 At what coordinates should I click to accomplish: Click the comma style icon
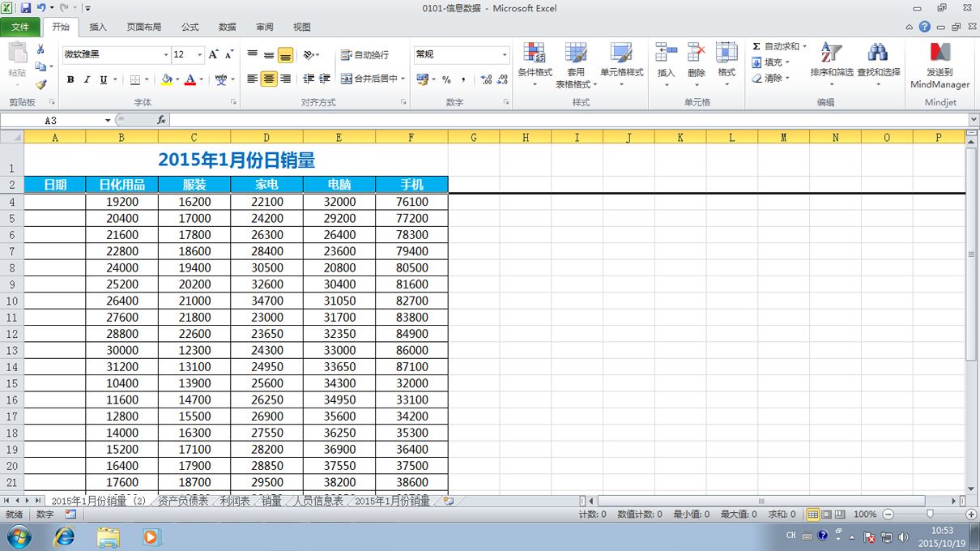tap(463, 79)
